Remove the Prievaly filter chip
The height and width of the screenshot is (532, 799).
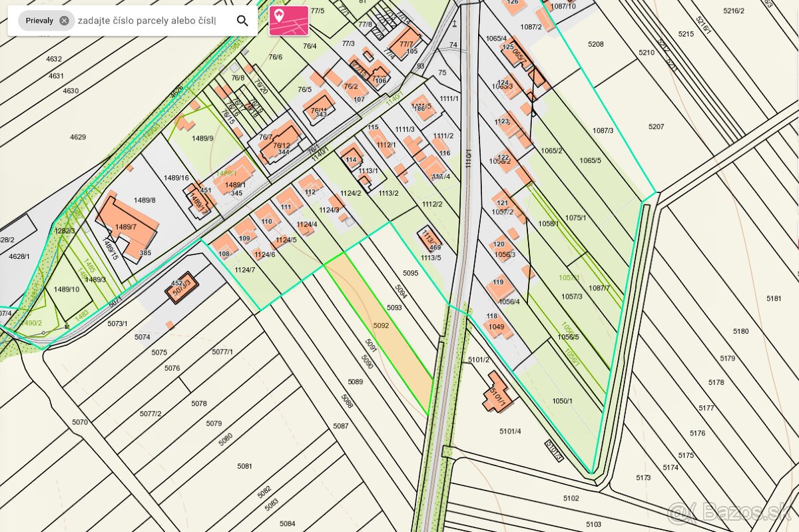(64, 21)
